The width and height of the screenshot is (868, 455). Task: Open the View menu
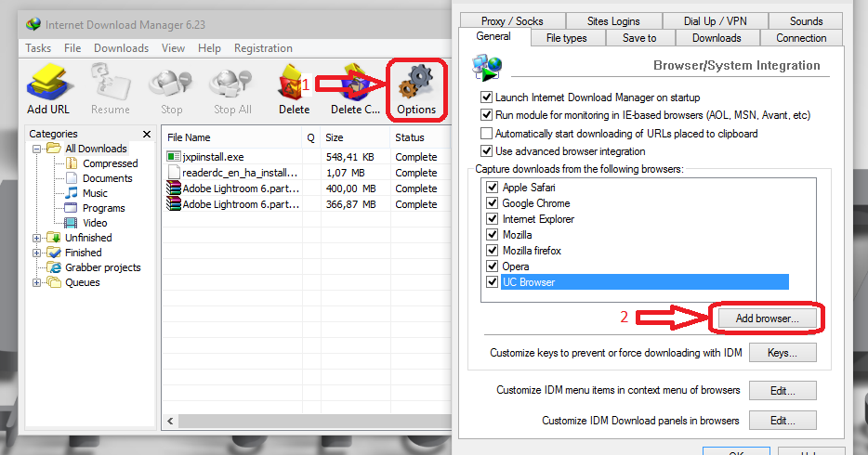(x=173, y=48)
